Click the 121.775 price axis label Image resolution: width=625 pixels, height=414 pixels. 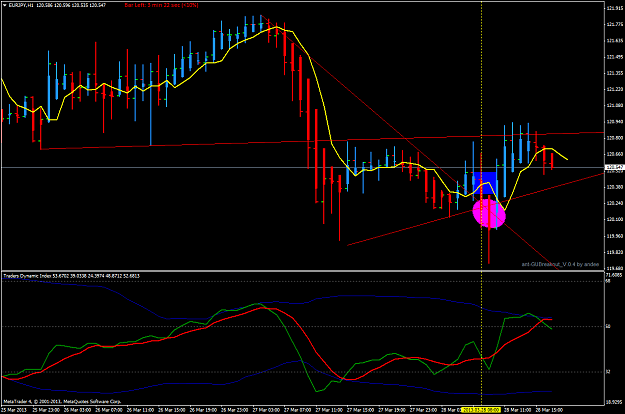pos(614,24)
